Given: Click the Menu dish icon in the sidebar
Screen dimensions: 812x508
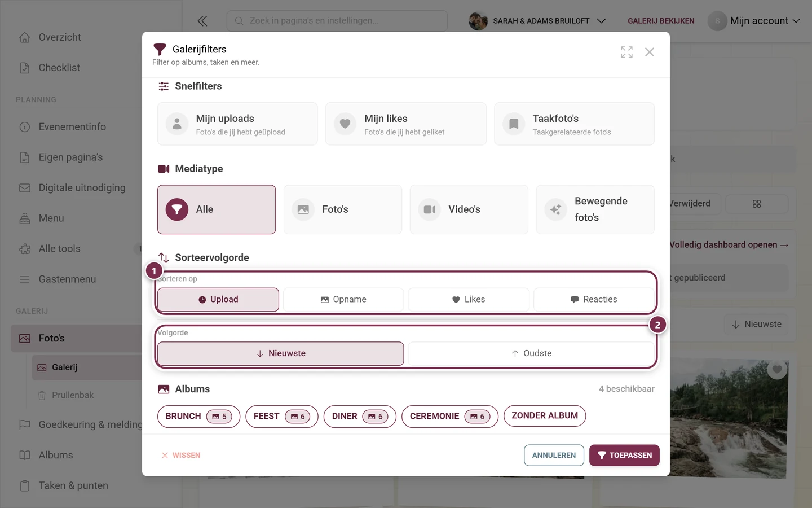Looking at the screenshot, I should (x=25, y=218).
